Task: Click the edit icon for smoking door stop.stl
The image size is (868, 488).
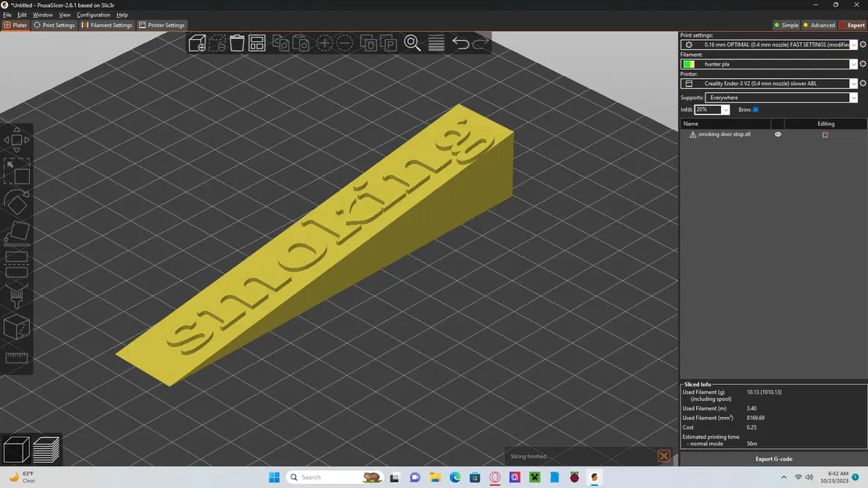Action: [x=825, y=134]
